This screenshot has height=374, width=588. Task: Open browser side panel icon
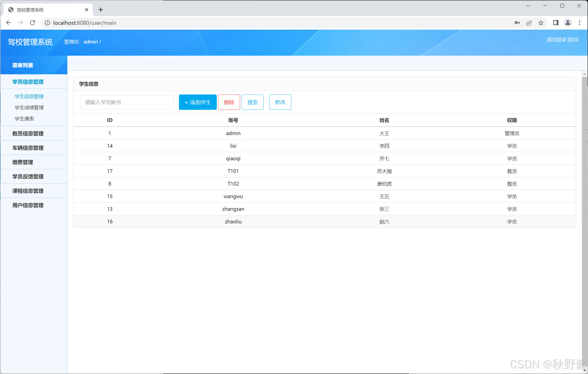coord(556,23)
